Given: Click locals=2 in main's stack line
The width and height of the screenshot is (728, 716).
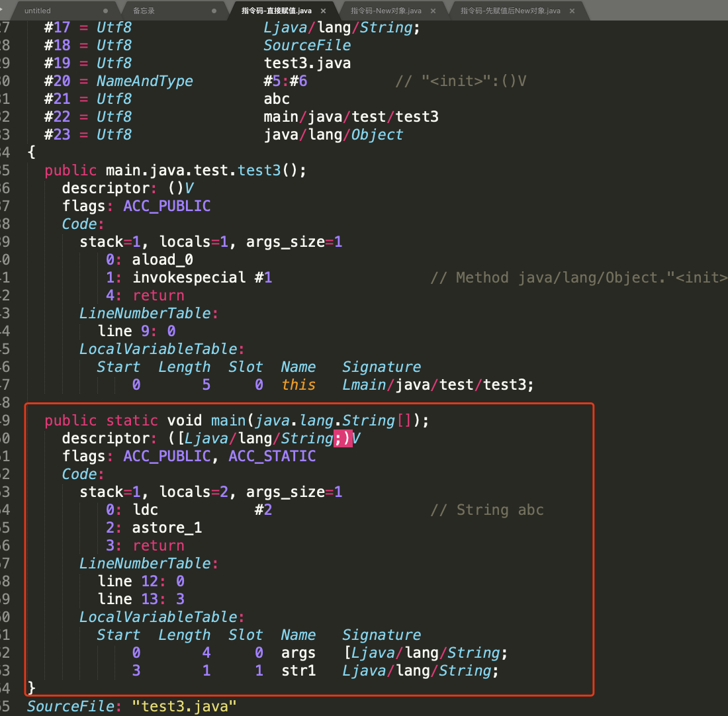Looking at the screenshot, I should pyautogui.click(x=194, y=492).
